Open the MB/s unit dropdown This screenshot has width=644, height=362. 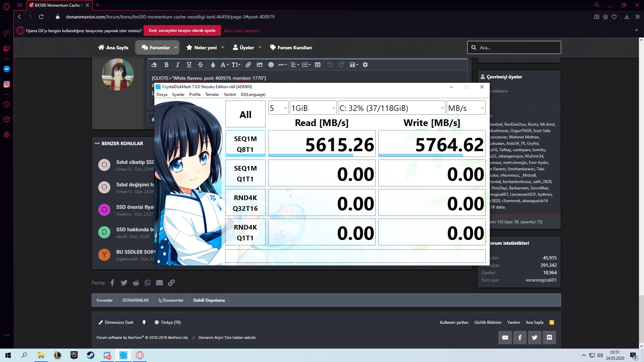click(x=466, y=108)
